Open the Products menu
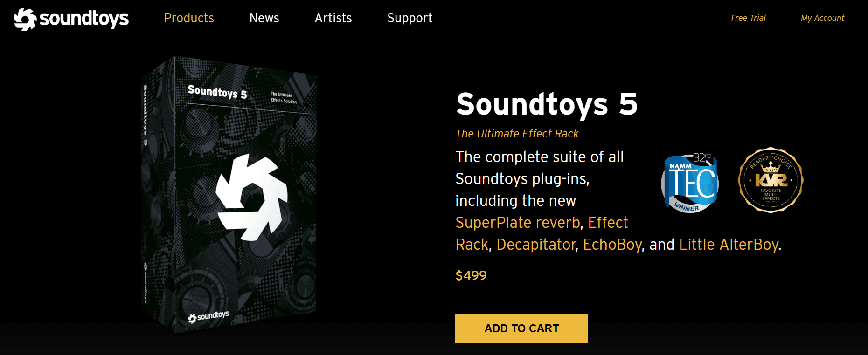Image resolution: width=868 pixels, height=355 pixels. (x=188, y=18)
